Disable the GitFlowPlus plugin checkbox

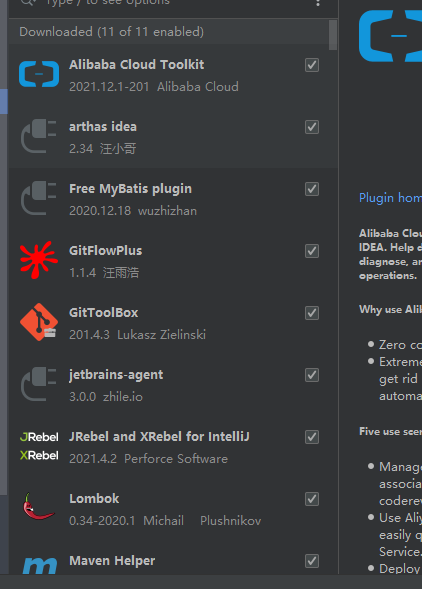[x=312, y=251]
